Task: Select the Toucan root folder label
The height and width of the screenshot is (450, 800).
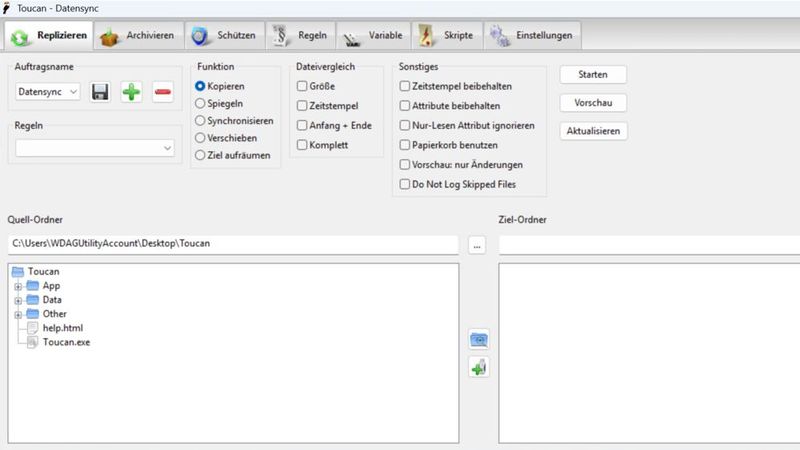Action: tap(44, 271)
